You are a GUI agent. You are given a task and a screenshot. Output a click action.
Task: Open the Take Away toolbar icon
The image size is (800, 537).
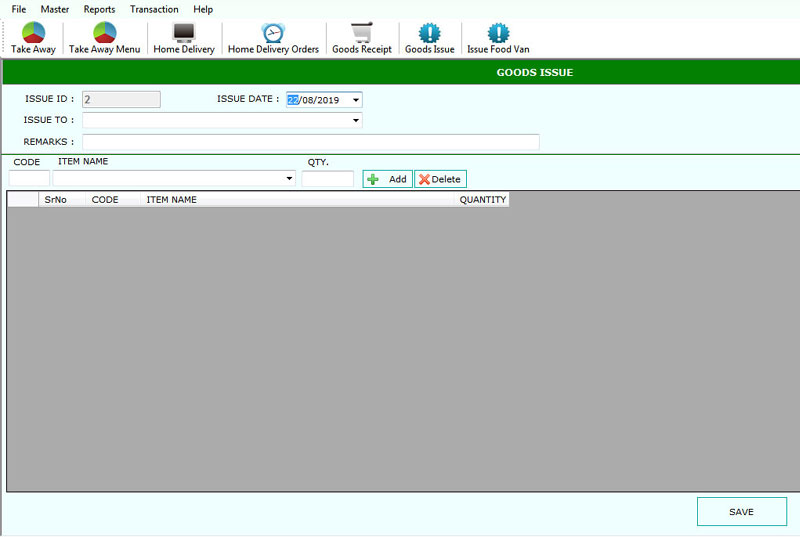33,33
